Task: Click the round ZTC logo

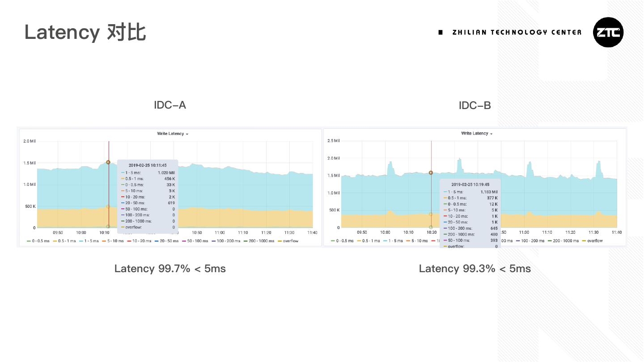Action: pyautogui.click(x=608, y=32)
